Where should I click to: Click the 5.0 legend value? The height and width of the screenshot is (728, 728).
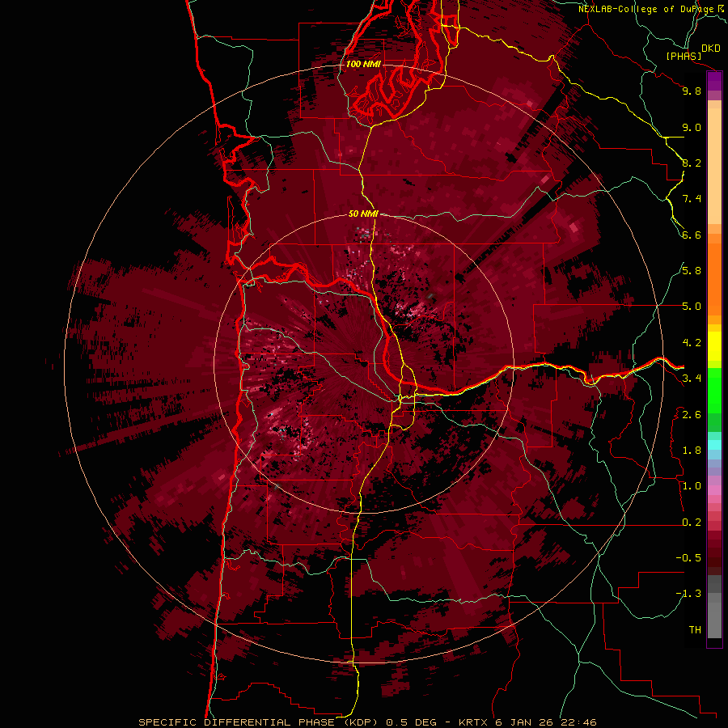(x=692, y=307)
